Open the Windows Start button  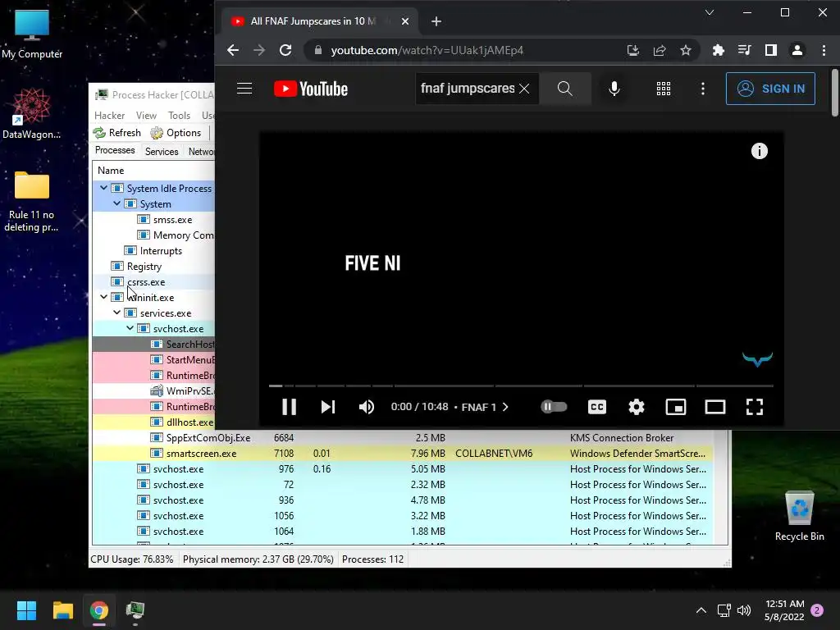[x=26, y=610]
